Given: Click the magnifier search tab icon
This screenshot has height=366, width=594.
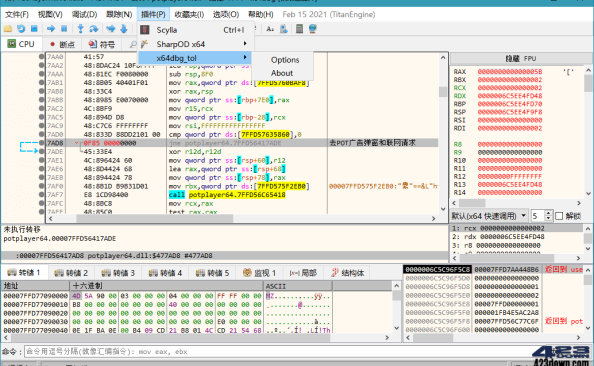Looking at the screenshot, I should (133, 45).
